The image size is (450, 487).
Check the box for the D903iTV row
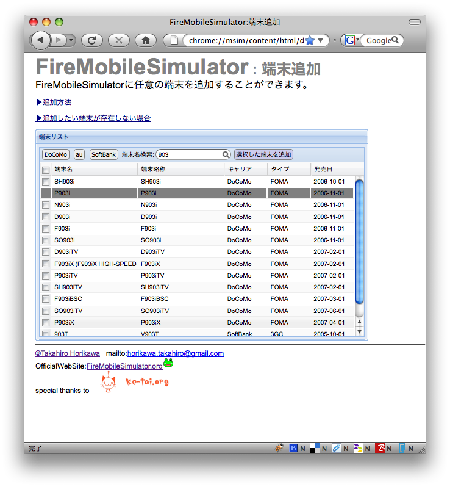(x=46, y=252)
